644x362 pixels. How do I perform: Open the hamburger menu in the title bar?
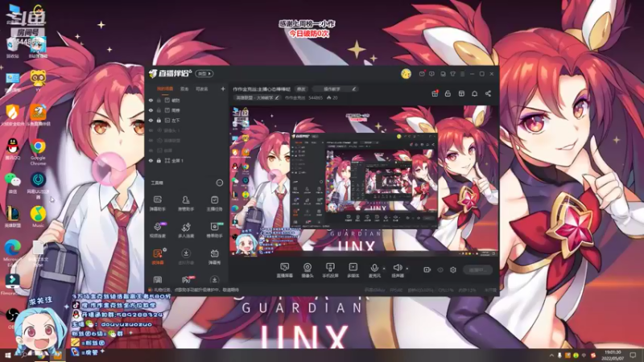point(462,74)
